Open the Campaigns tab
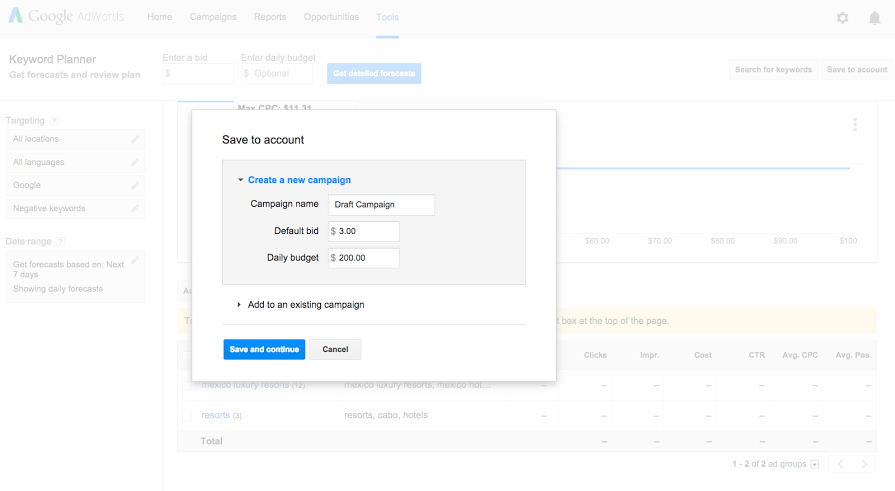This screenshot has height=491, width=895. point(213,17)
